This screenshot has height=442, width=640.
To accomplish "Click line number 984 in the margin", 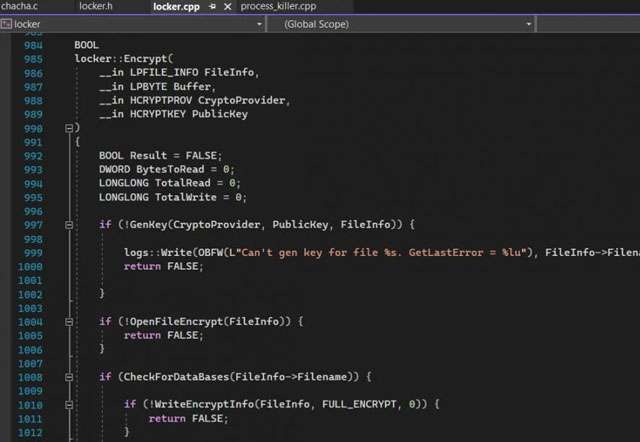I will 33,45.
